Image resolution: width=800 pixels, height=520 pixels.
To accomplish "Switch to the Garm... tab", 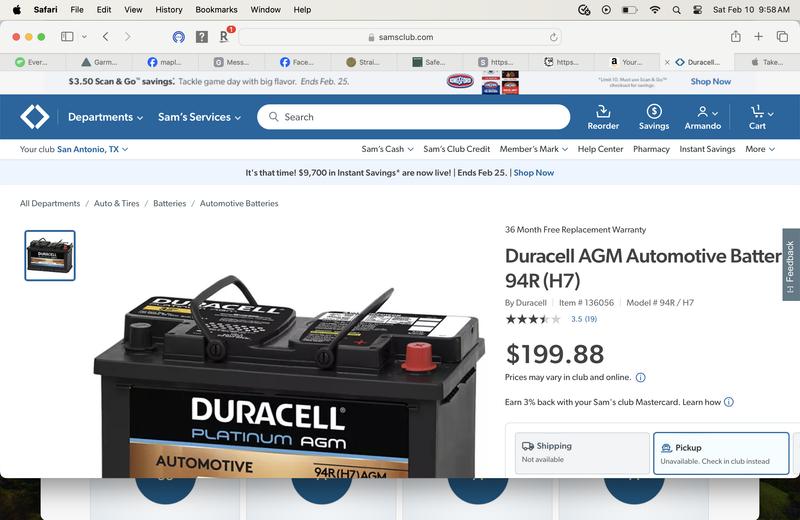I will pos(99,62).
